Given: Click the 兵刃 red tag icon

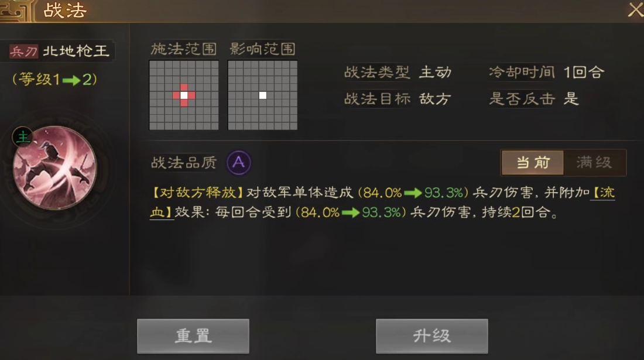Looking at the screenshot, I should 23,52.
